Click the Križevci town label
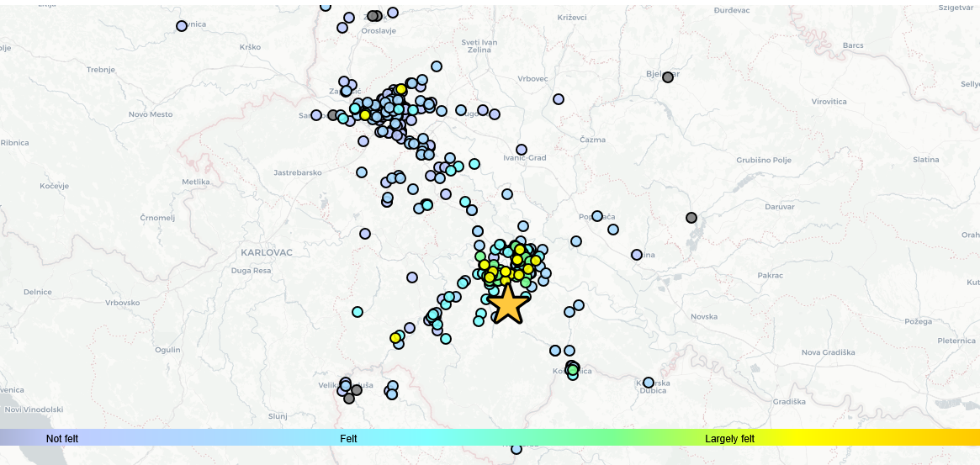The width and height of the screenshot is (980, 465). 572,18
